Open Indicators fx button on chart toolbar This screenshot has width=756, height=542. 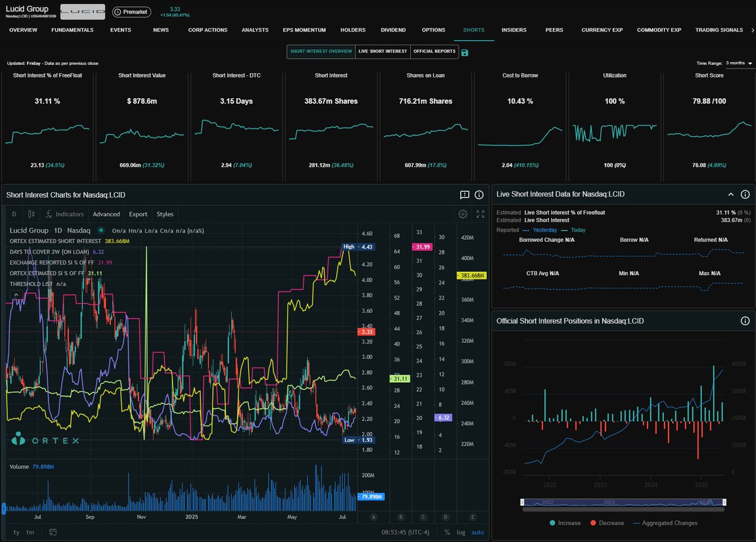pyautogui.click(x=65, y=214)
